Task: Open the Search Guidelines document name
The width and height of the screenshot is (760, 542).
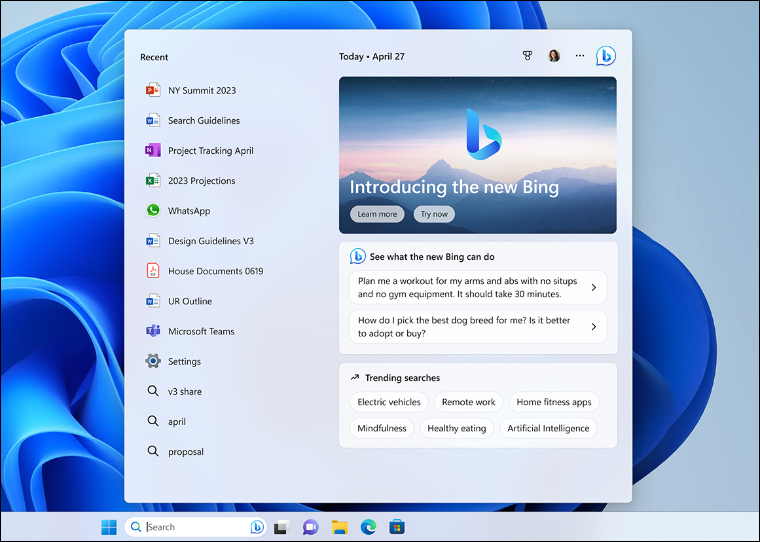Action: click(204, 120)
